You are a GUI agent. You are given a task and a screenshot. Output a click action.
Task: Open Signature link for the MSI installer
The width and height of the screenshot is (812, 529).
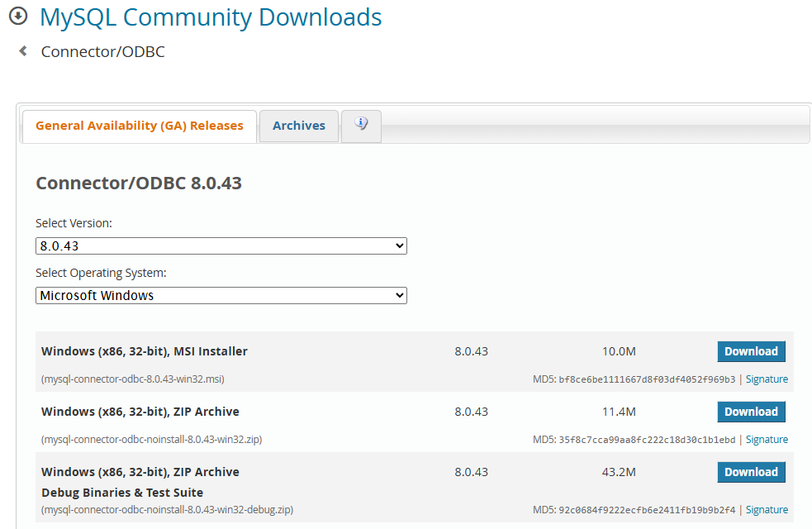click(767, 379)
